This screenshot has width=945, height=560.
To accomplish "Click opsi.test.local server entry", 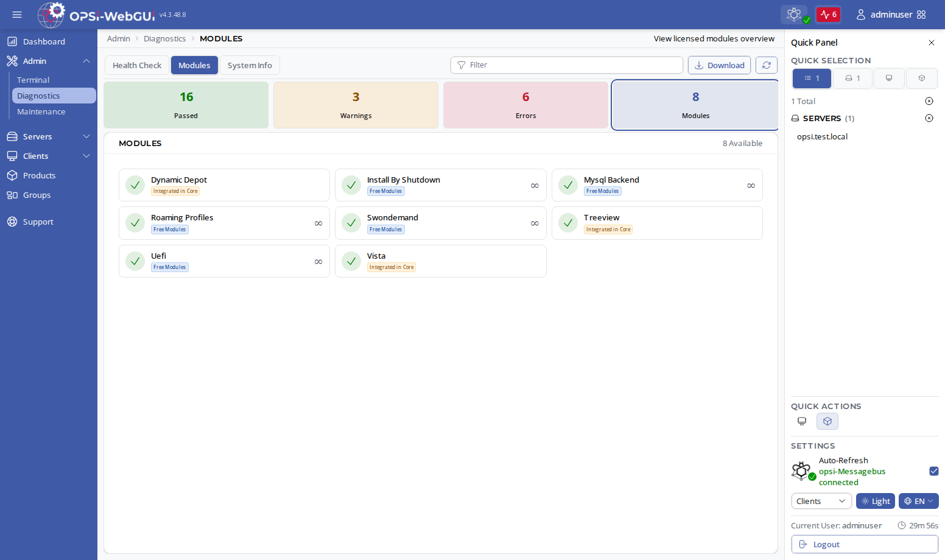I will pos(822,136).
